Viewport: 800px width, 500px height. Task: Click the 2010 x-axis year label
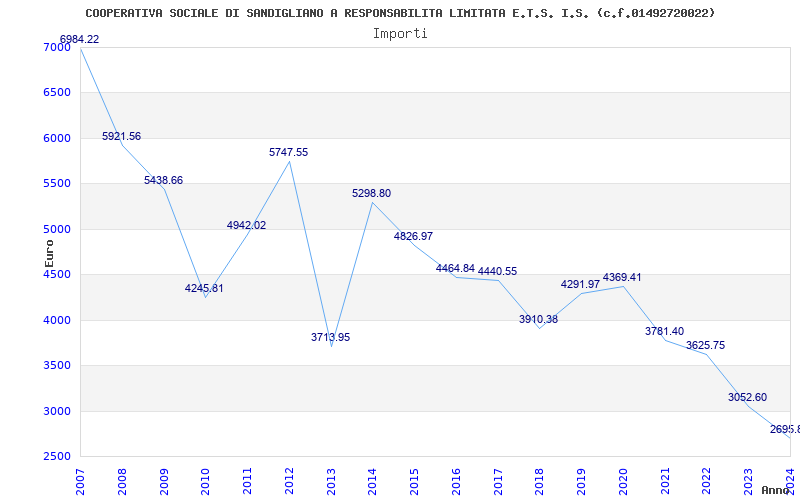[206, 482]
